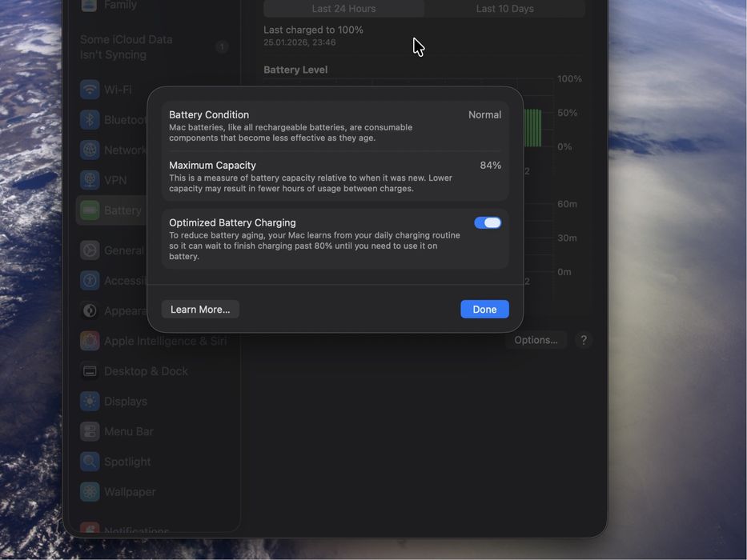Click the Battery Level heading

coord(295,70)
